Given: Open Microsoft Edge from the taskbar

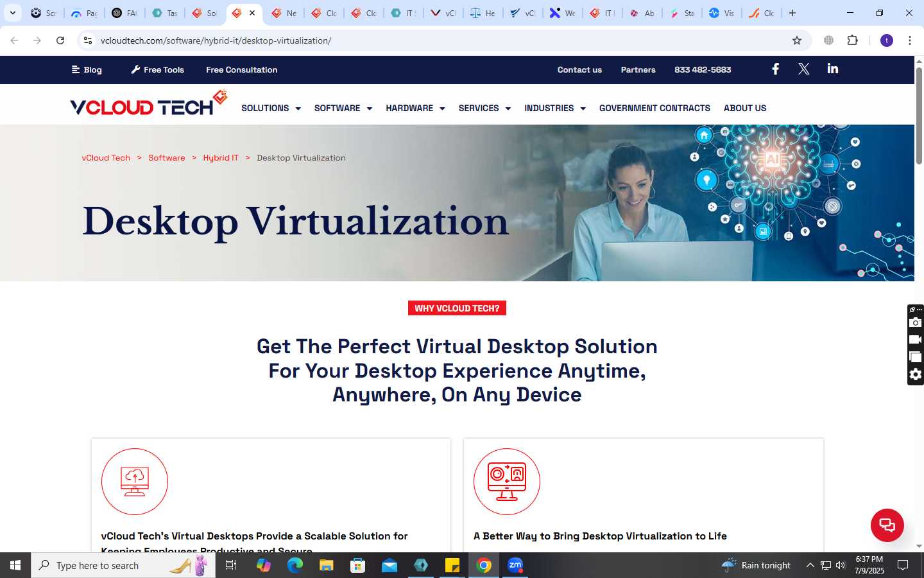Looking at the screenshot, I should [295, 565].
